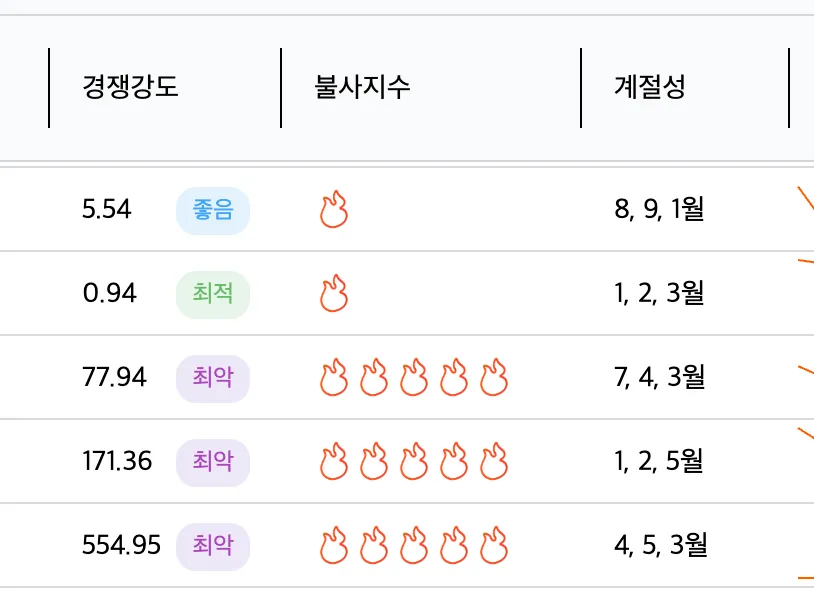Sort by the 불사지수 column header
This screenshot has height=594, width=814.
(x=362, y=87)
